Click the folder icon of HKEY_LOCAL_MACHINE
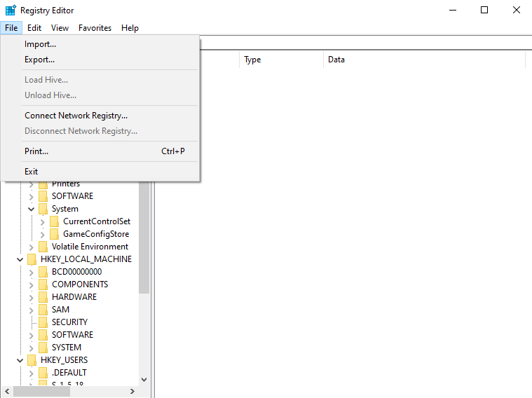 coord(32,259)
